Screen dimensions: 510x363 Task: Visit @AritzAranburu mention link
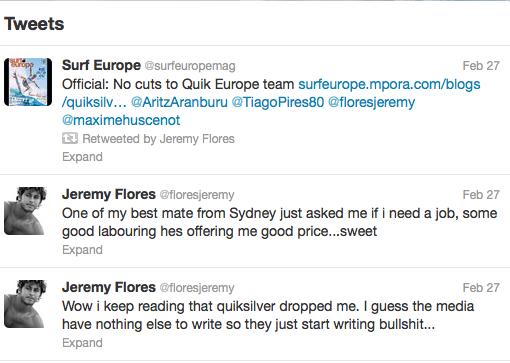179,102
